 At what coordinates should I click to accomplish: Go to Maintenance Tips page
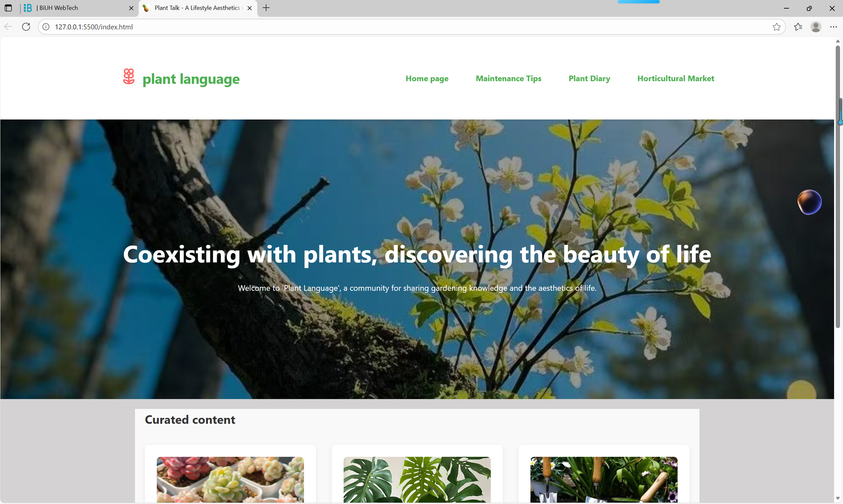tap(508, 79)
